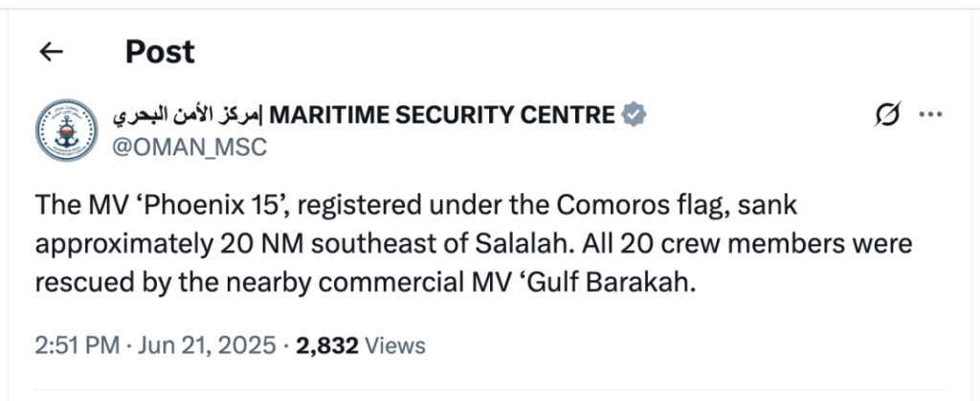Open the 2:51 PM timestamp link
The height and width of the screenshot is (401, 980).
click(77, 345)
